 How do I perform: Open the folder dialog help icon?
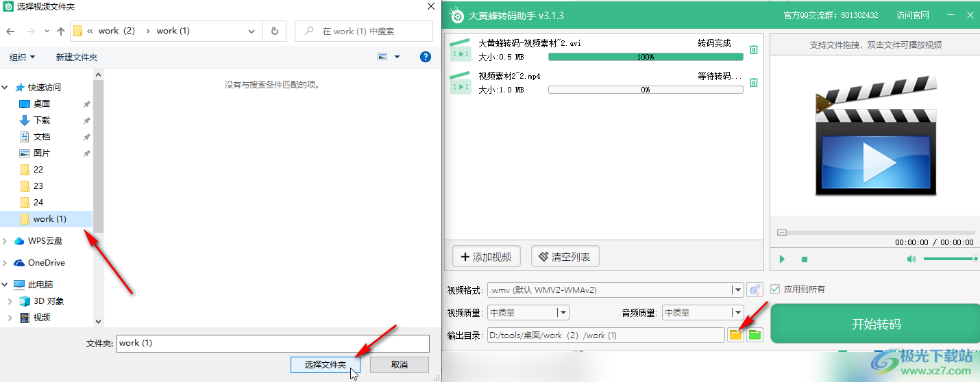(426, 57)
